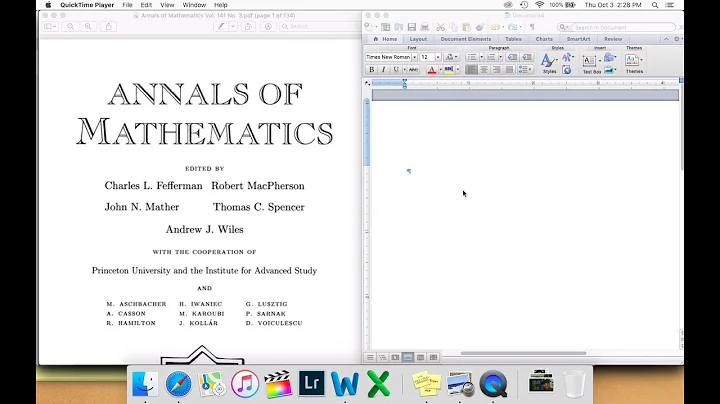The image size is (720, 404).
Task: Click the Shape insert icon in ribbon
Action: 609,57
